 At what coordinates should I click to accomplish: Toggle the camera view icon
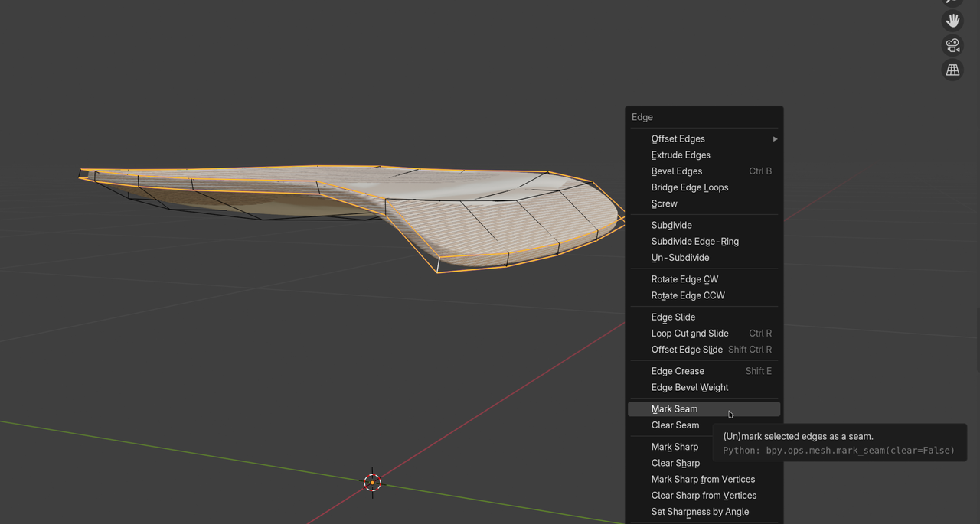[952, 45]
